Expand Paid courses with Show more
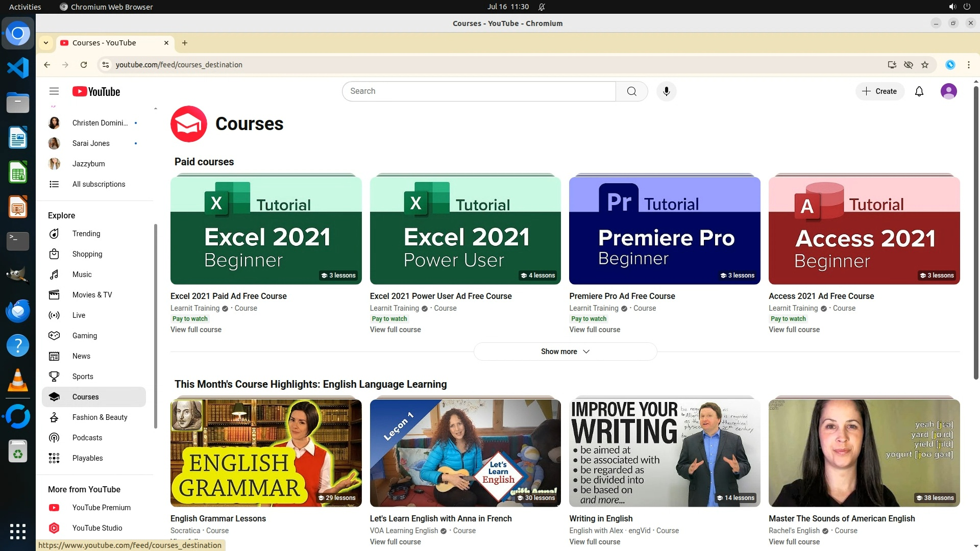 tap(565, 352)
